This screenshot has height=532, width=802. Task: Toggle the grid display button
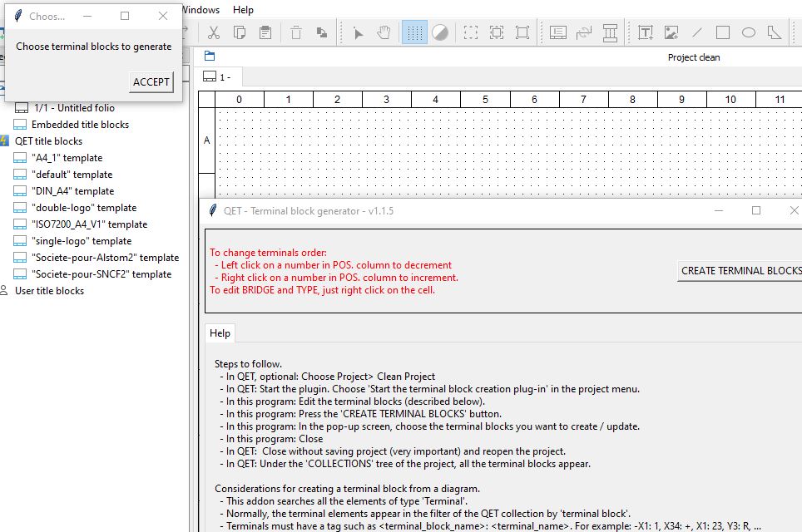[x=414, y=32]
